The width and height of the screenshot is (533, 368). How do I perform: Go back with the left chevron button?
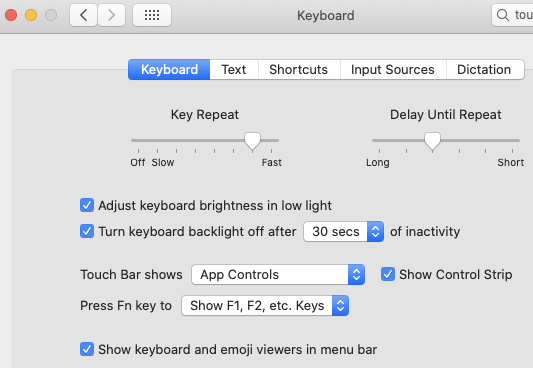[84, 15]
